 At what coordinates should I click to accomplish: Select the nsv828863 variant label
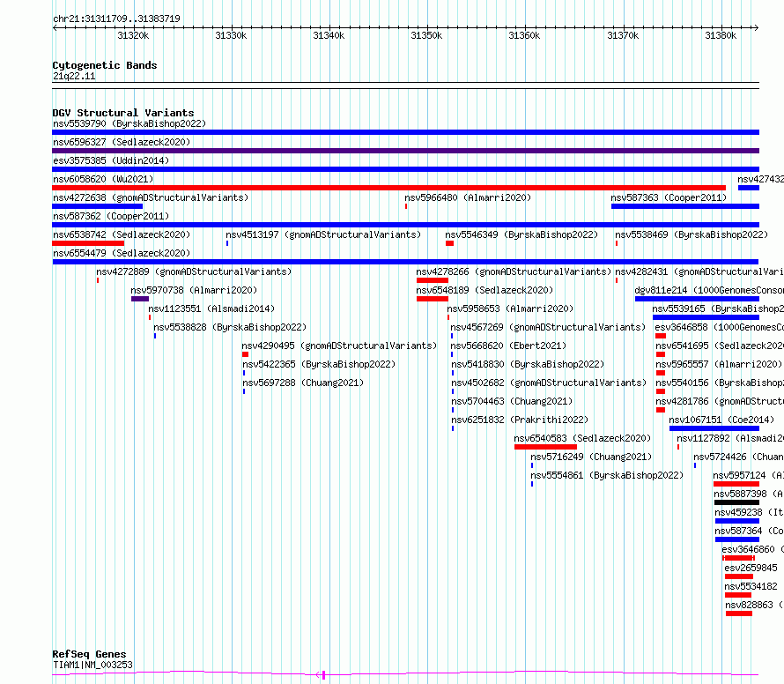pos(754,605)
